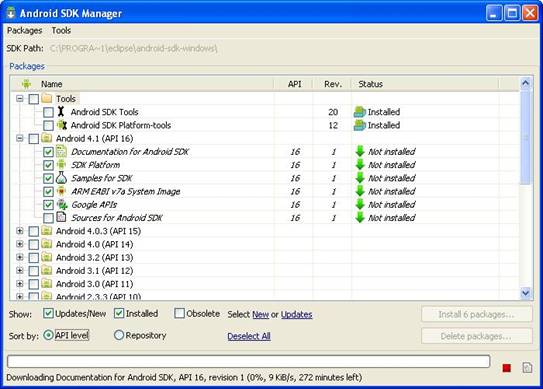Click the Deselect All link

point(249,336)
